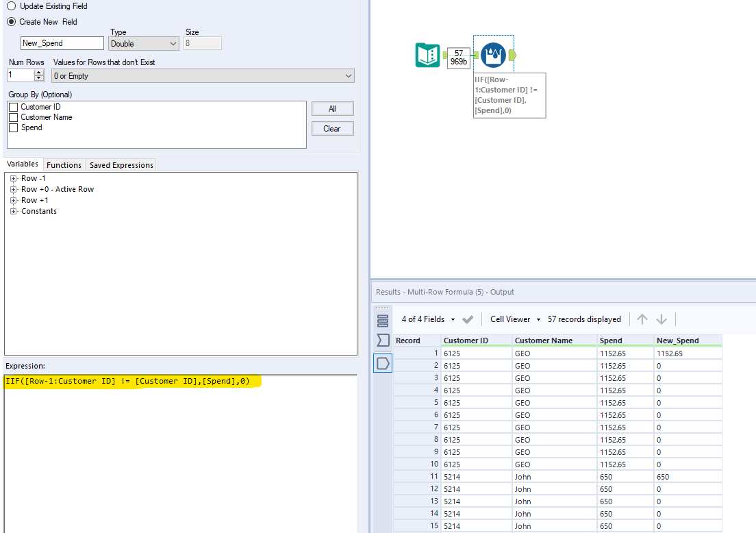Switch to the Functions tab
This screenshot has width=756, height=533.
click(64, 164)
